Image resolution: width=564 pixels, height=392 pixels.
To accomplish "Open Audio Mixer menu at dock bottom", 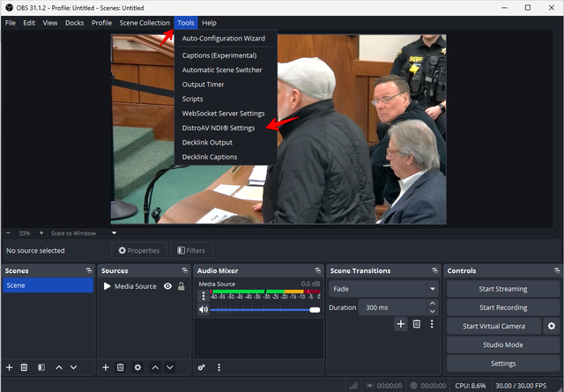I will [219, 367].
